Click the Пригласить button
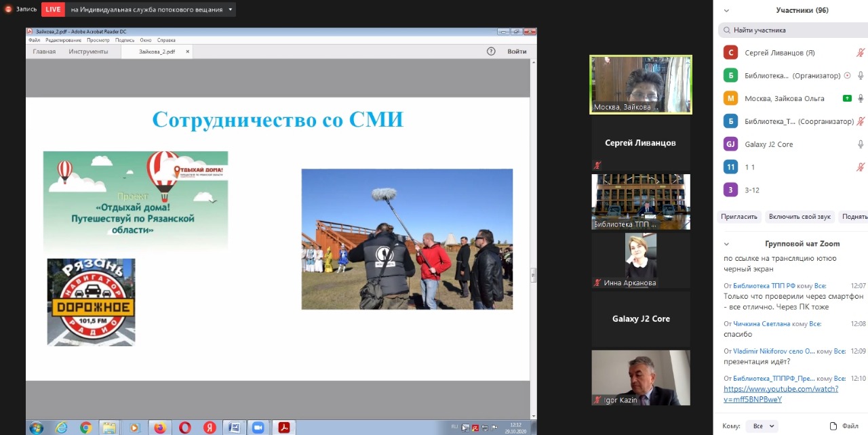The height and width of the screenshot is (435, 868). (739, 217)
